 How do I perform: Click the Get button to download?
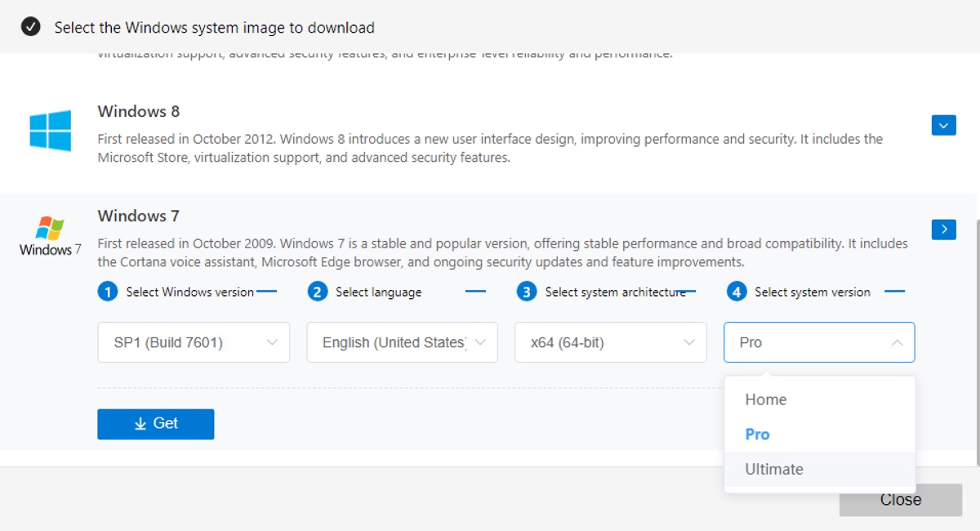coord(155,423)
